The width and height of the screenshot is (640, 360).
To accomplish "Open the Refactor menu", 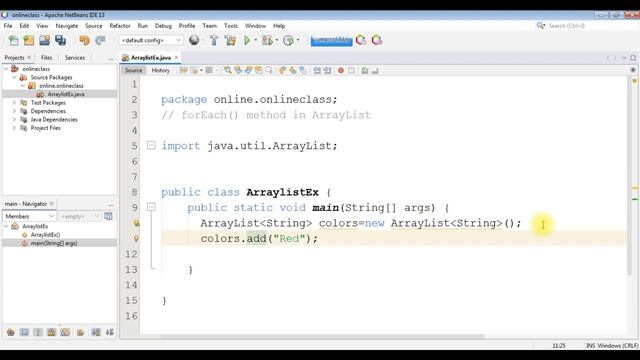I will pyautogui.click(x=120, y=26).
